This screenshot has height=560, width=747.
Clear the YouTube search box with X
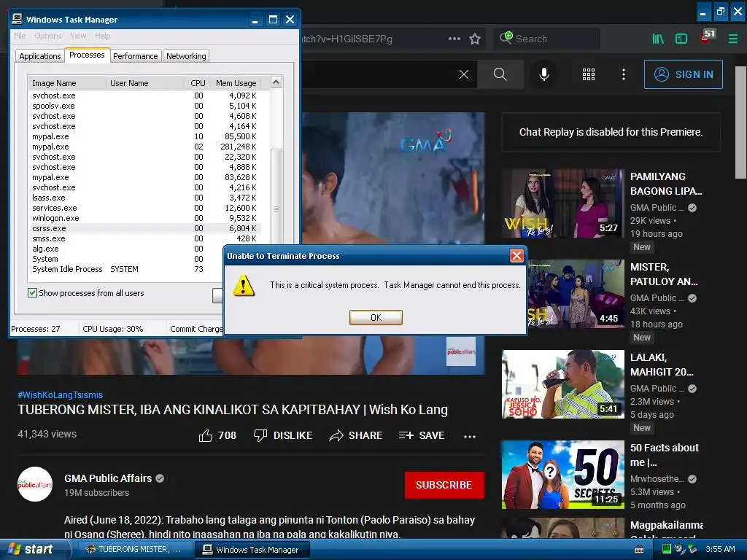coord(463,74)
